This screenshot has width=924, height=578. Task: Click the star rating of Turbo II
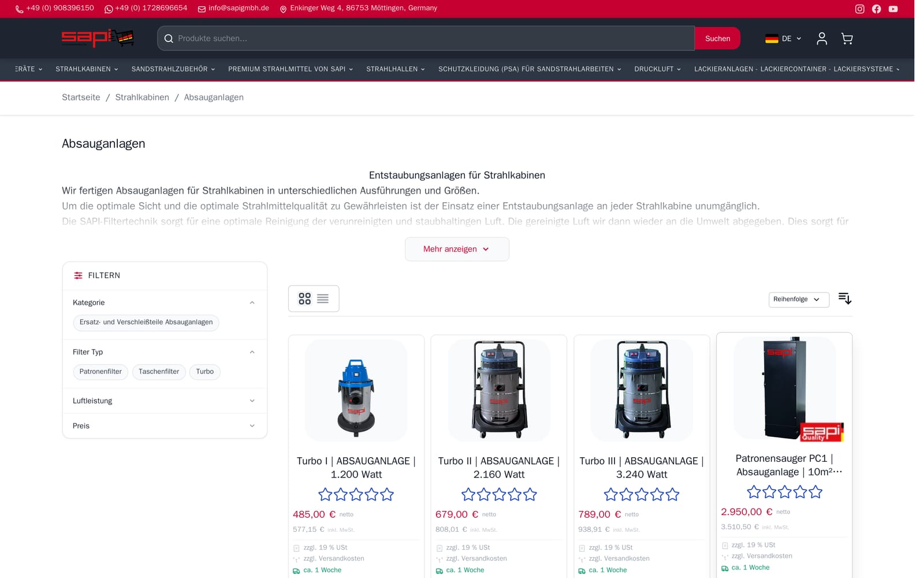[499, 494]
